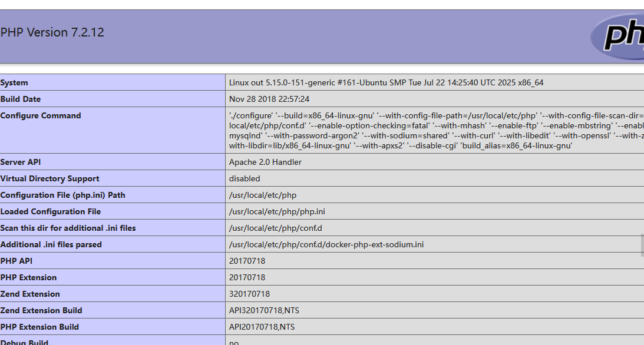Click Scan this dir for additional .ini files
This screenshot has width=644, height=345.
[x=68, y=228]
